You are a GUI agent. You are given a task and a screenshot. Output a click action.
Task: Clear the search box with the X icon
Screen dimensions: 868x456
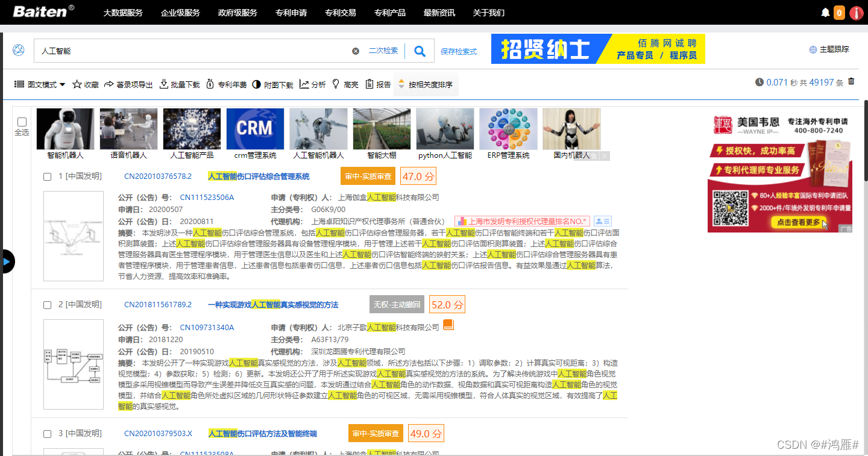tap(356, 51)
